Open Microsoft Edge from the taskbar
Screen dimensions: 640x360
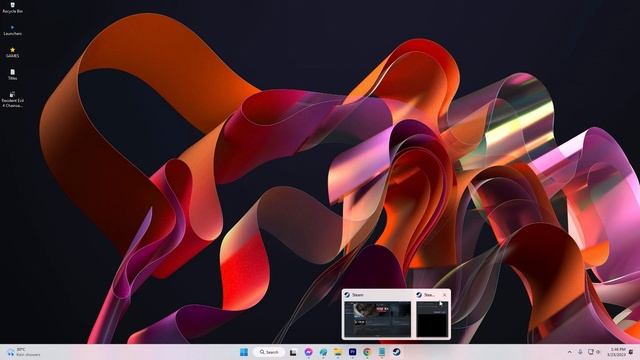click(323, 352)
